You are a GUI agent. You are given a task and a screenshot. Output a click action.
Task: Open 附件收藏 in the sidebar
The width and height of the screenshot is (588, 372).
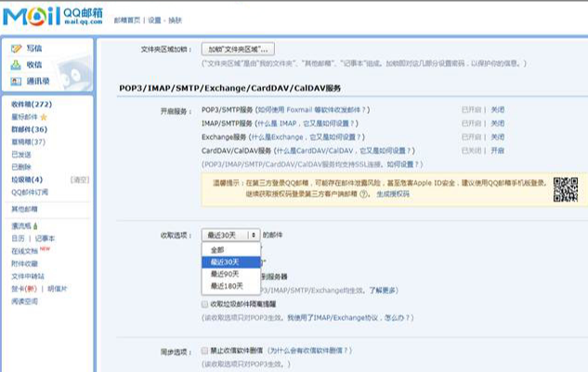(24, 263)
